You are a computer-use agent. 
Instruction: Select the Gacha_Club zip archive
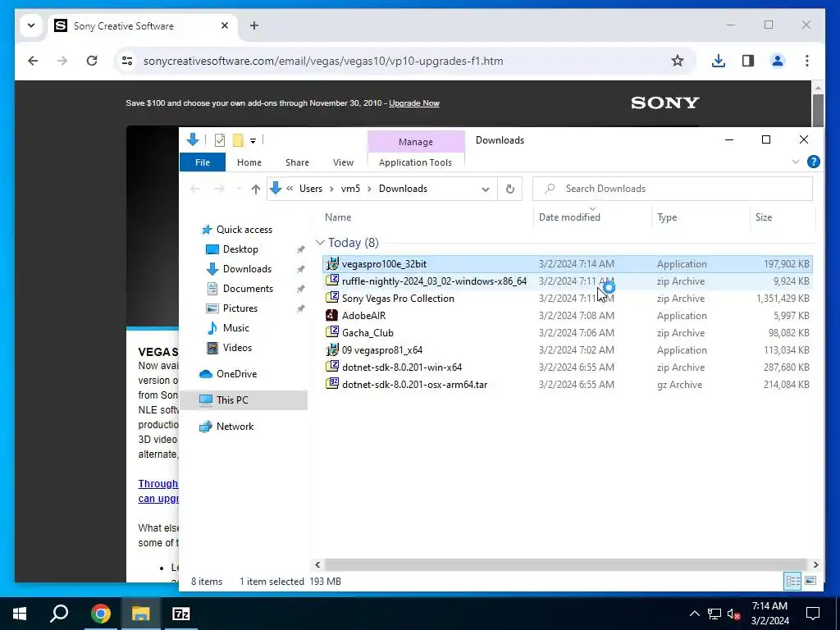click(568, 332)
